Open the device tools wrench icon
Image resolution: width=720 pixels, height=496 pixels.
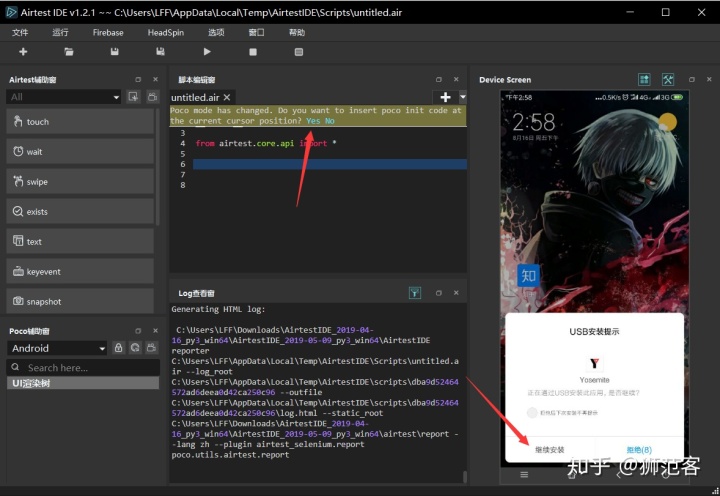668,79
